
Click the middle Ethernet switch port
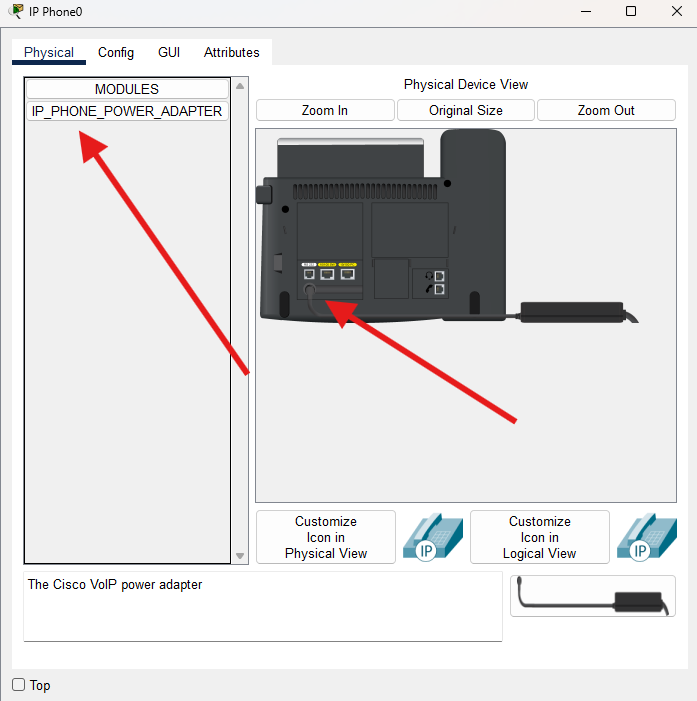327,274
